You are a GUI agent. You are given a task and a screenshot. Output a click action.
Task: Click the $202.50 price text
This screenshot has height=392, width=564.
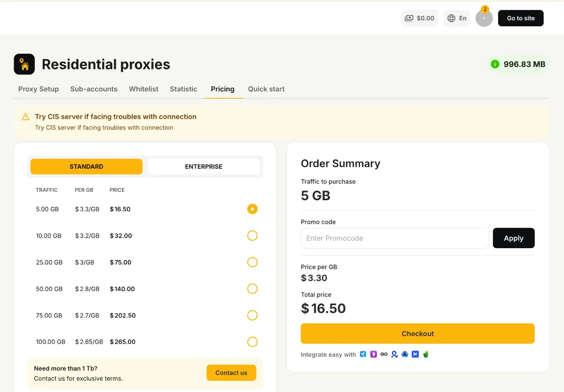tap(123, 315)
